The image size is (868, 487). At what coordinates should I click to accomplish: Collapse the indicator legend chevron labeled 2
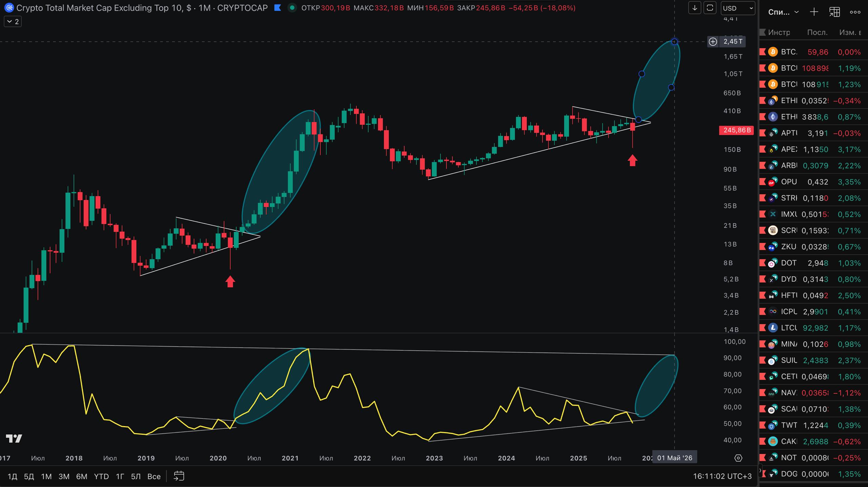pyautogui.click(x=13, y=22)
